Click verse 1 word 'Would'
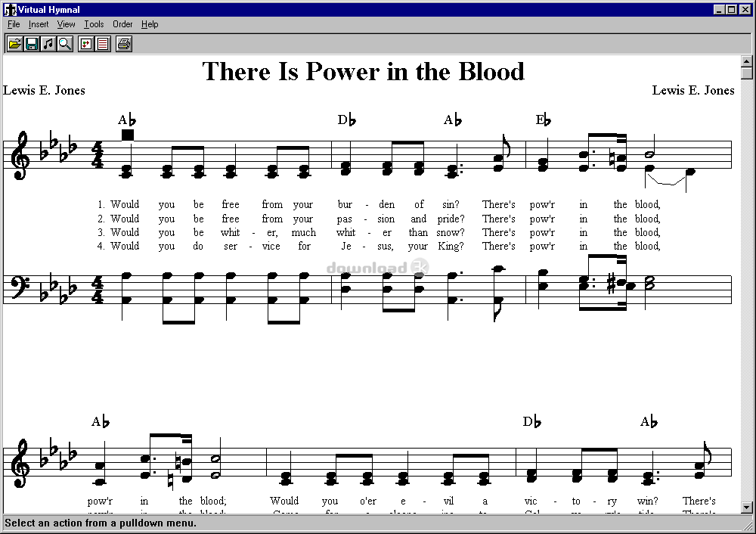 coord(125,204)
